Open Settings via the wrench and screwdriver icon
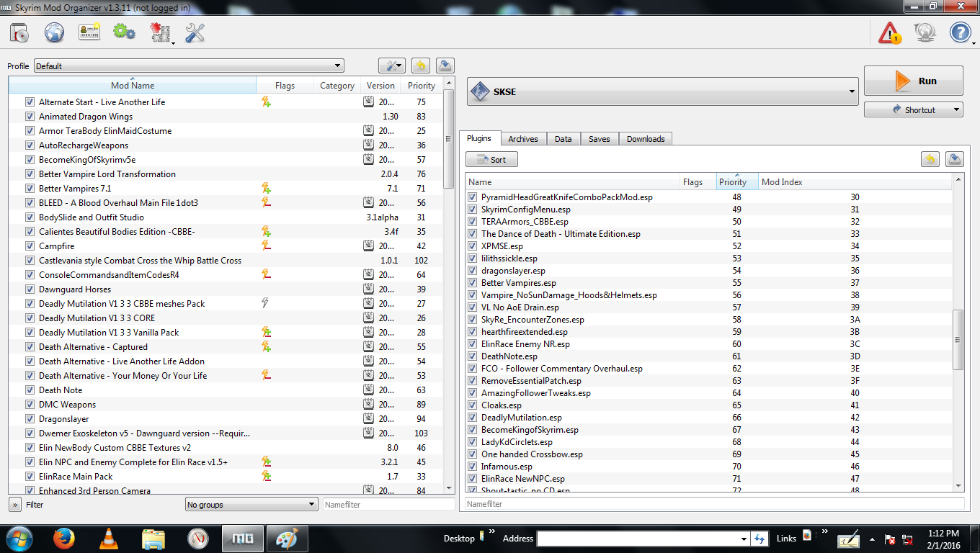Image resolution: width=980 pixels, height=553 pixels. pyautogui.click(x=195, y=32)
